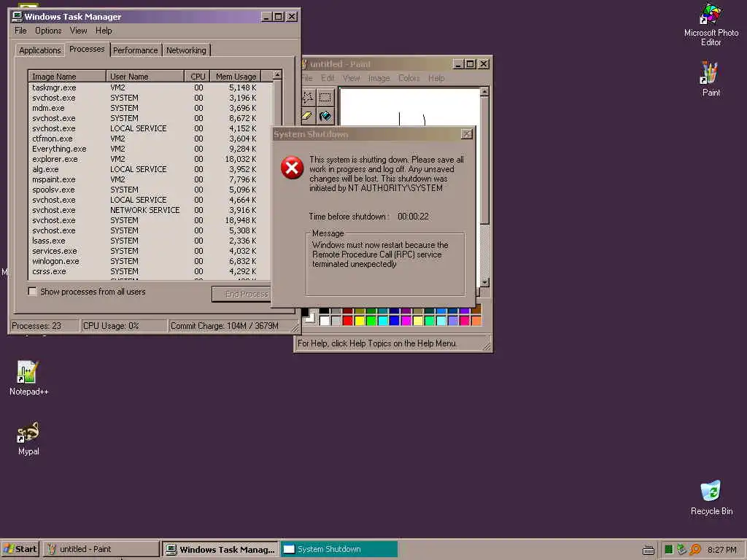Screen dimensions: 747x560
Task: Click the red error icon in System Shutdown
Action: 292,168
